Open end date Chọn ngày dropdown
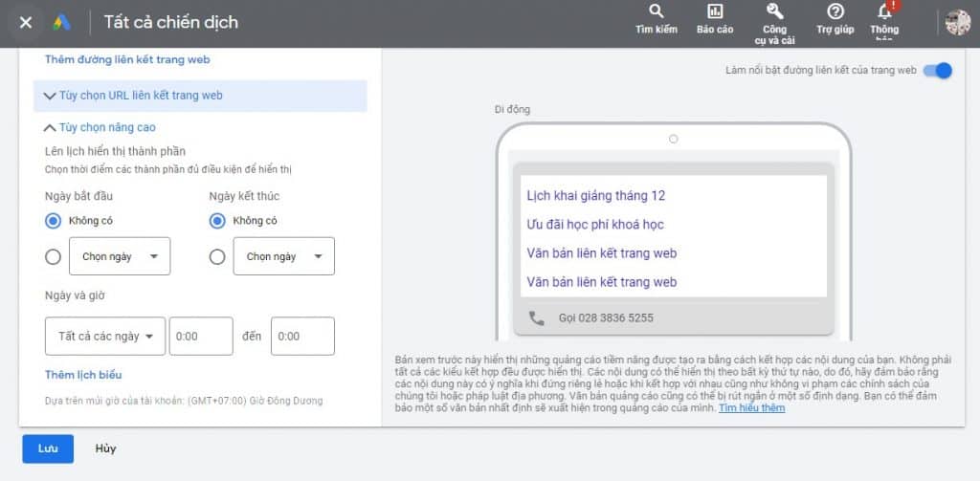 click(283, 256)
